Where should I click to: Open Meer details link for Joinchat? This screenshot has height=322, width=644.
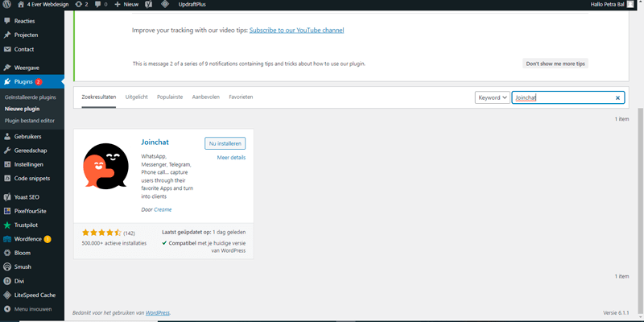click(231, 158)
